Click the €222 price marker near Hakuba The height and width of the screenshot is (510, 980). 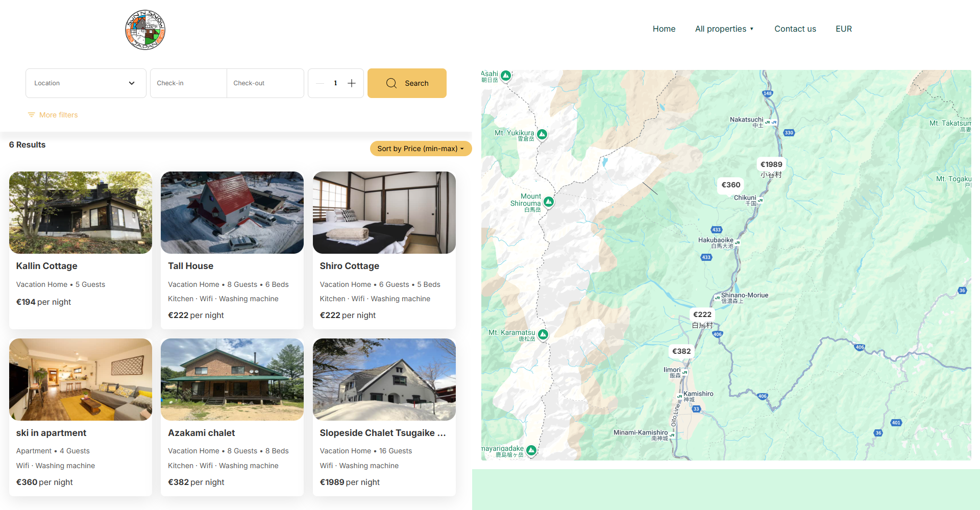[702, 314]
